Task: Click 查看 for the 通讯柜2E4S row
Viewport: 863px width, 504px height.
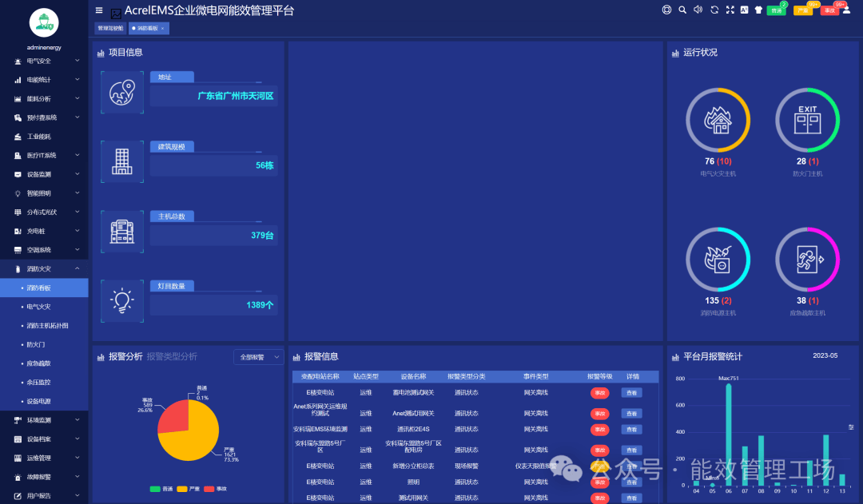Action: point(631,429)
